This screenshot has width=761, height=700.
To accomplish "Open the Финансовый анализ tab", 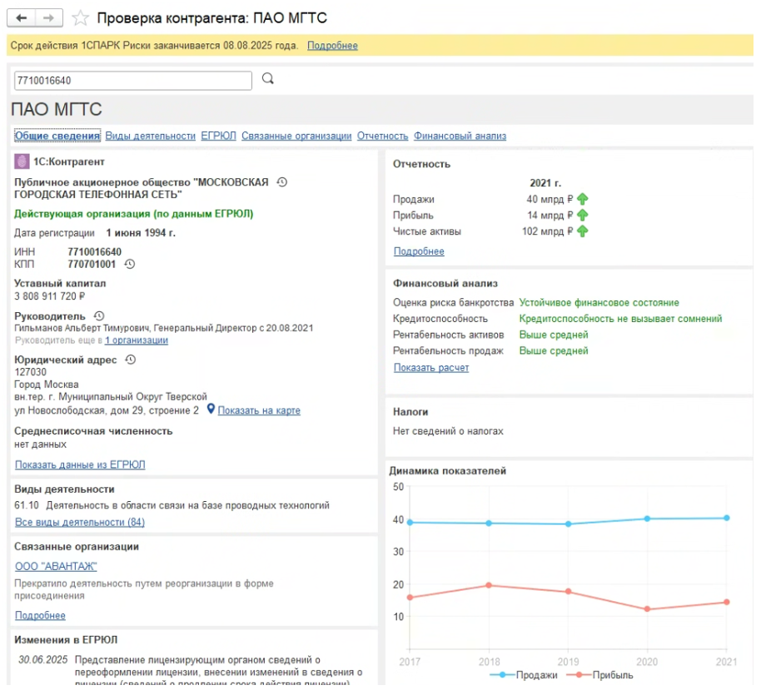I will click(x=460, y=136).
